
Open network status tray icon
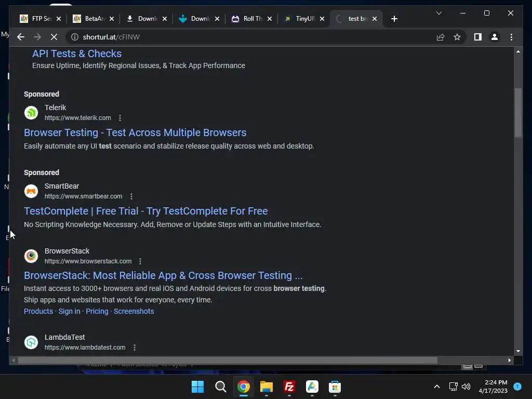(453, 387)
